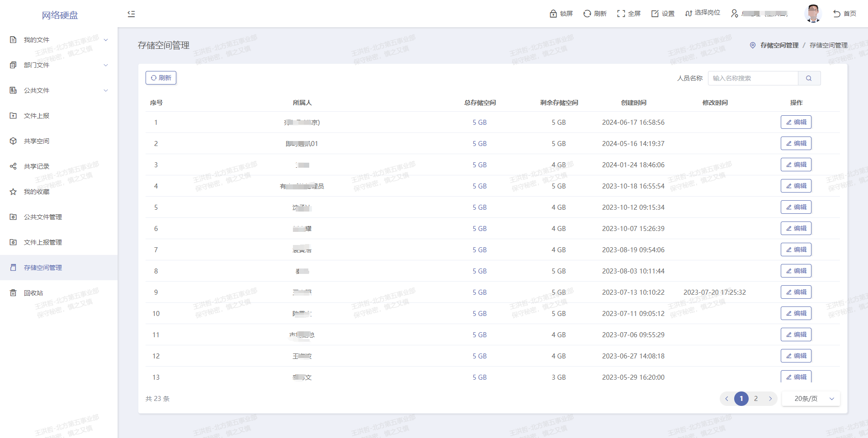Click the search magnifier icon button

[809, 78]
